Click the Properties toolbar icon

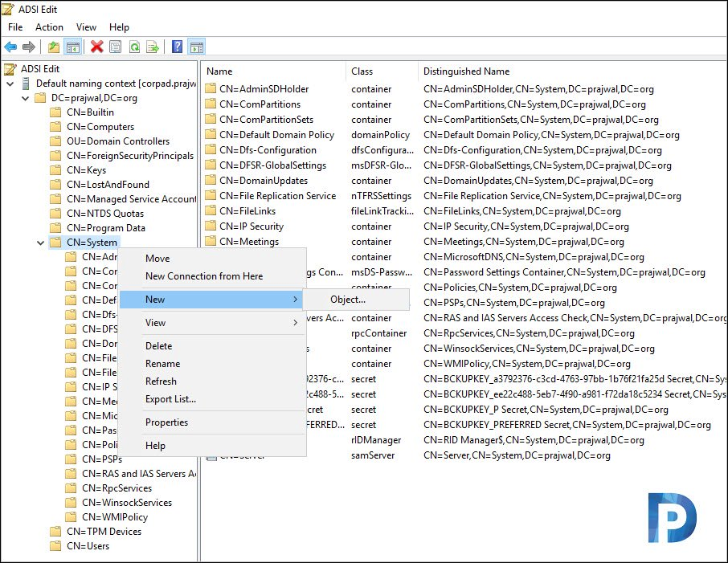tap(115, 47)
